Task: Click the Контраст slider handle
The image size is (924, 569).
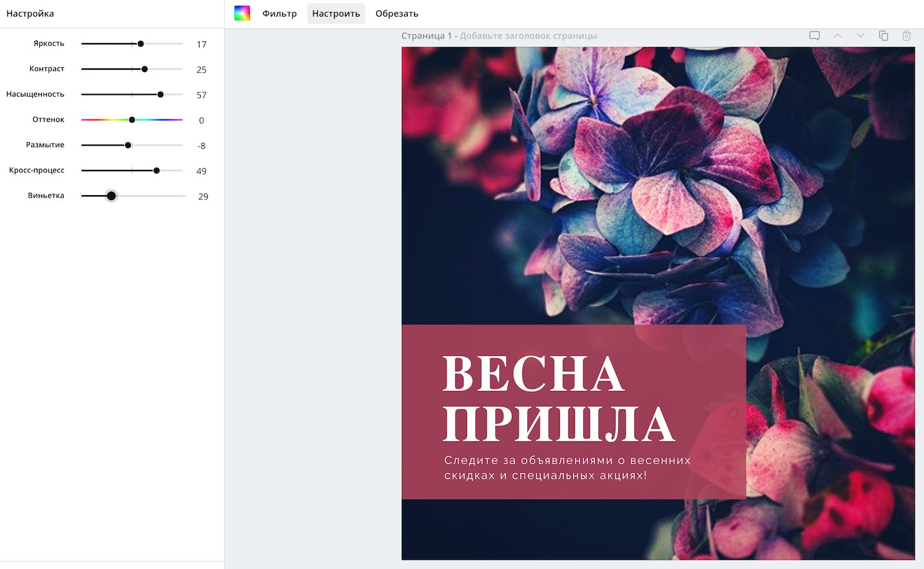Action: (145, 69)
